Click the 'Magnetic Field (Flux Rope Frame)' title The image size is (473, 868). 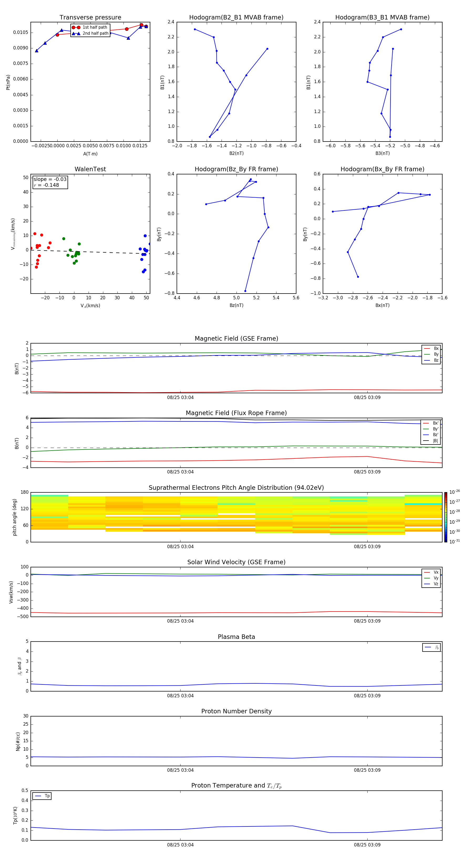236,413
